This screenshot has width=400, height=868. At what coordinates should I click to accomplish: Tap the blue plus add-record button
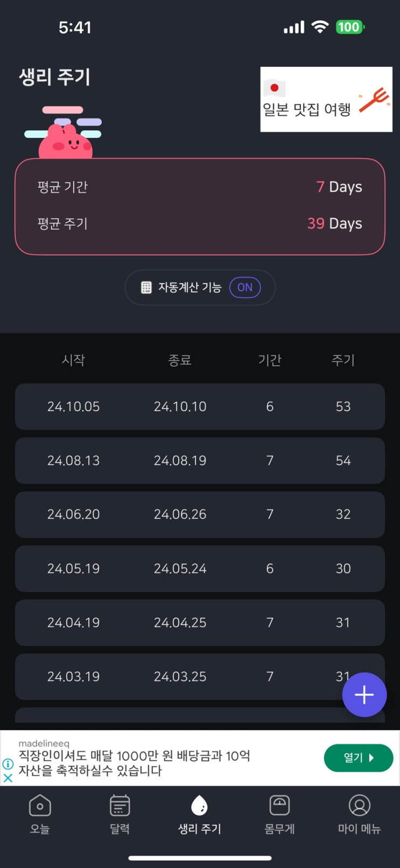364,695
